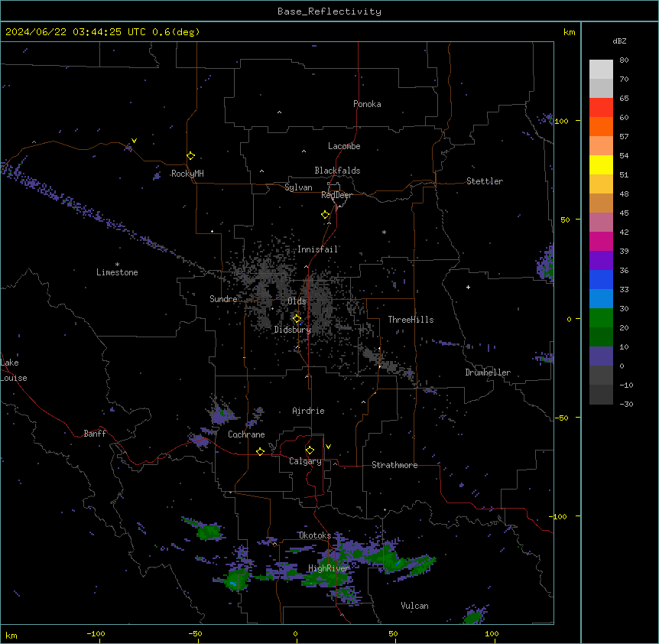The image size is (659, 644).
Task: Click the dBZ legend heading
Action: click(619, 41)
